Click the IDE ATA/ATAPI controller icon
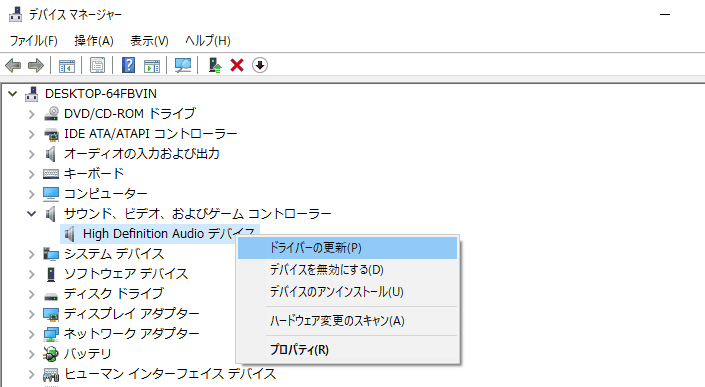 (51, 133)
